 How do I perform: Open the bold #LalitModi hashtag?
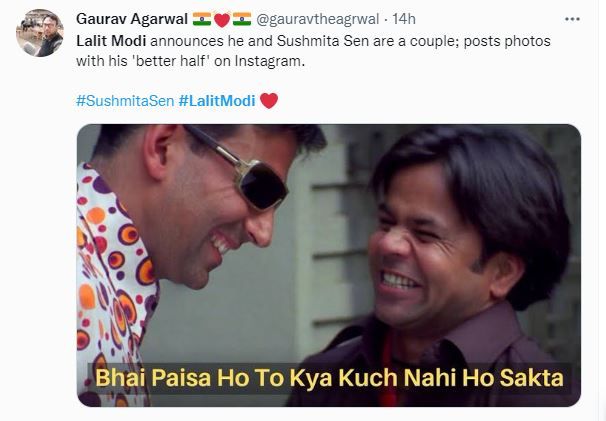(x=217, y=101)
